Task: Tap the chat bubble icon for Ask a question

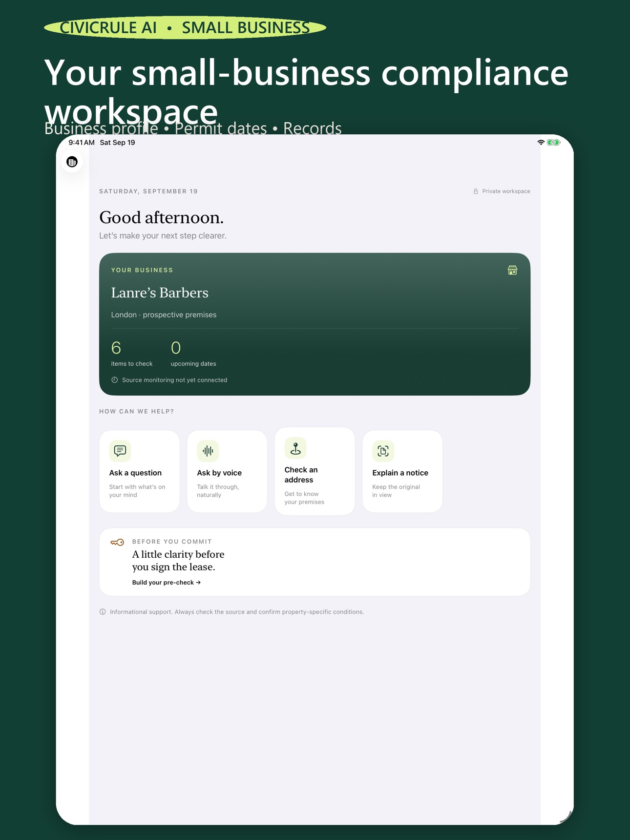Action: tap(120, 451)
